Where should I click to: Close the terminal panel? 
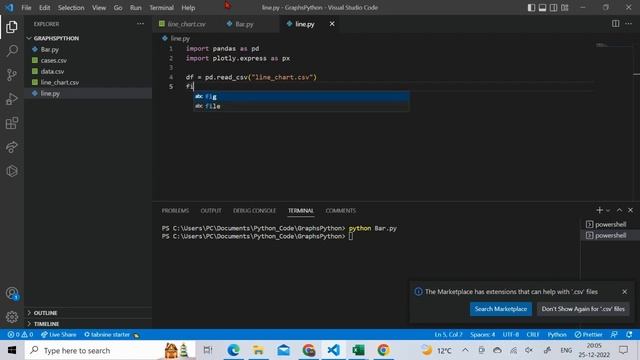(x=631, y=210)
